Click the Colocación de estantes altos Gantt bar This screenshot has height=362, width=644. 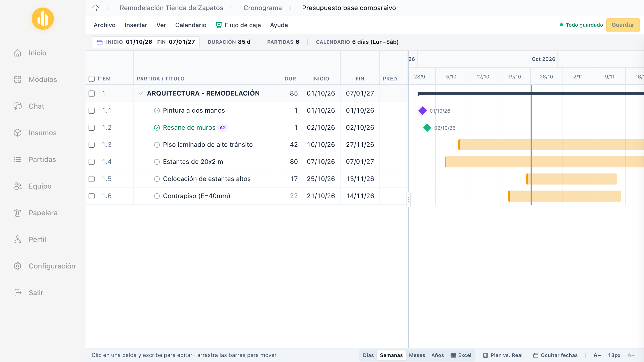(572, 179)
